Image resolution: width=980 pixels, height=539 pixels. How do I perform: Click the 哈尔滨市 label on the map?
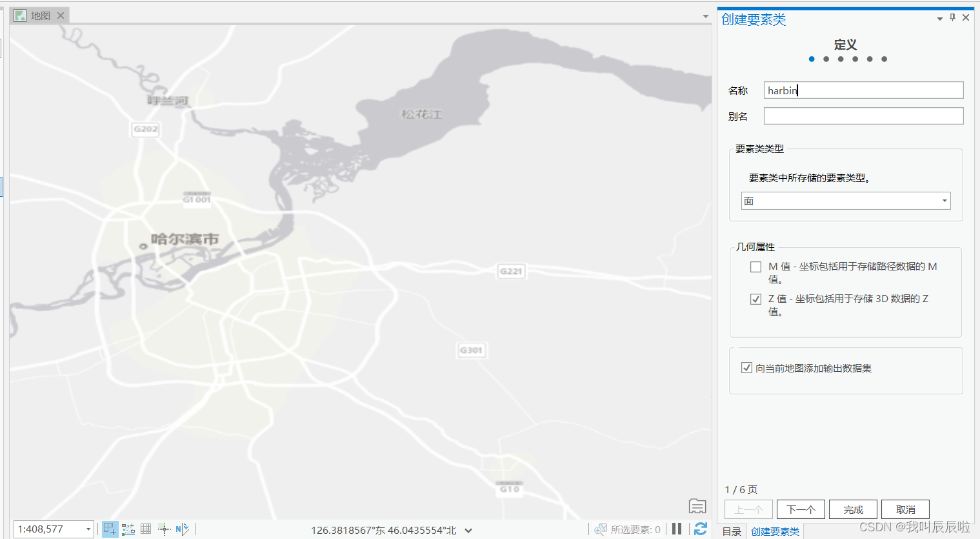click(x=185, y=239)
